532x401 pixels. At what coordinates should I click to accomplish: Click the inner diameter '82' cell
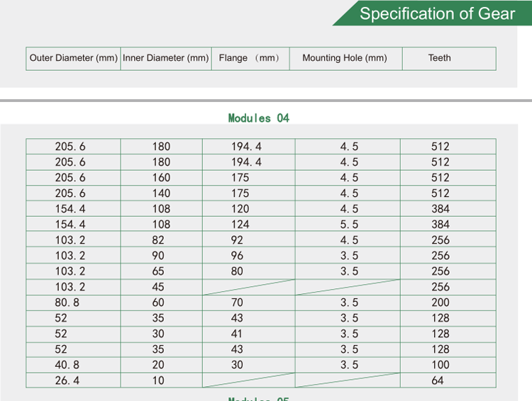(x=162, y=240)
